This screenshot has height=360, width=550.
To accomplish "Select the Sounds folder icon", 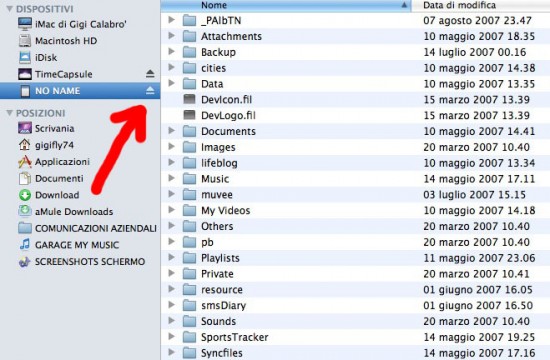I will (189, 321).
